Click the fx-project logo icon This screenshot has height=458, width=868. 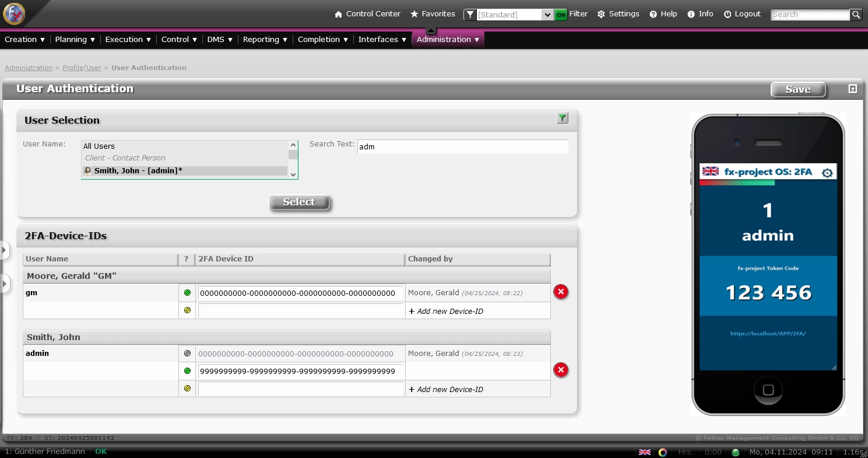pos(14,14)
